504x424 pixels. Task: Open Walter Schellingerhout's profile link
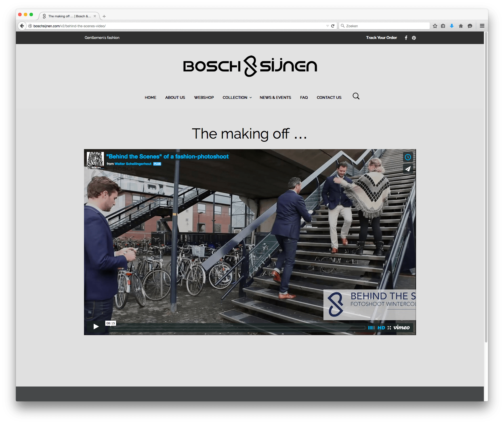(133, 164)
